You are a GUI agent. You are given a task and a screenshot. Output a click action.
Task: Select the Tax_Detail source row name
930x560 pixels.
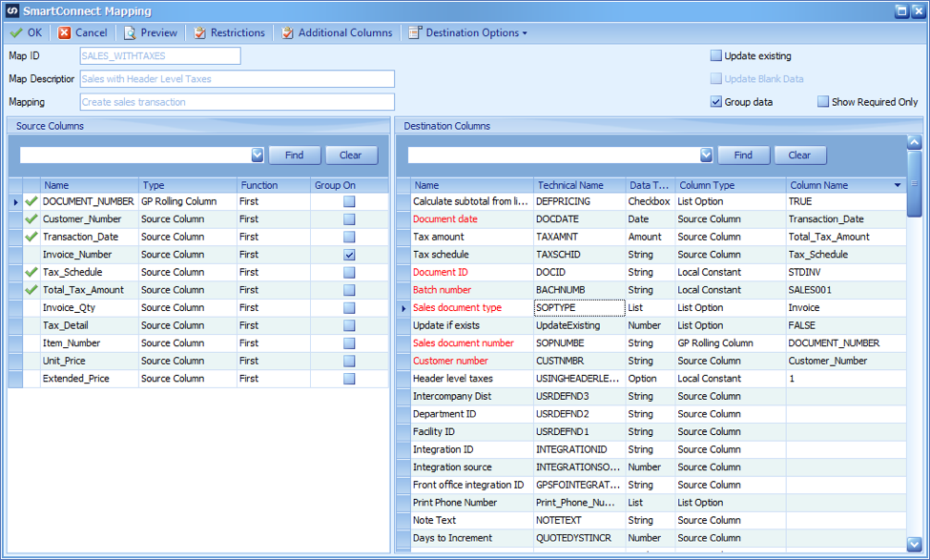point(65,325)
